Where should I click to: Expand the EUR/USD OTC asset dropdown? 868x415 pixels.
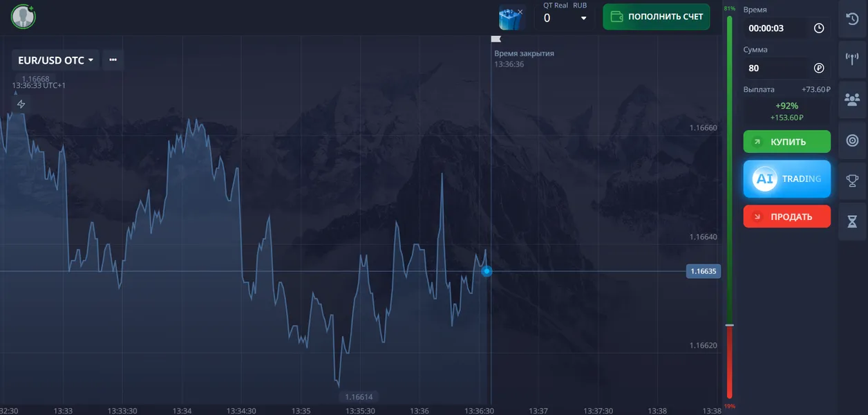click(x=55, y=60)
